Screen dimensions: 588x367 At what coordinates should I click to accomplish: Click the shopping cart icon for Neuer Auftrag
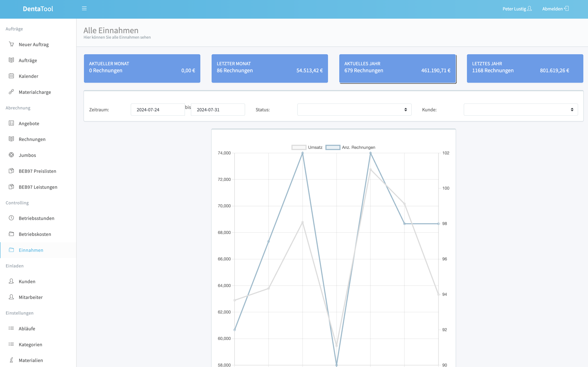coord(11,44)
